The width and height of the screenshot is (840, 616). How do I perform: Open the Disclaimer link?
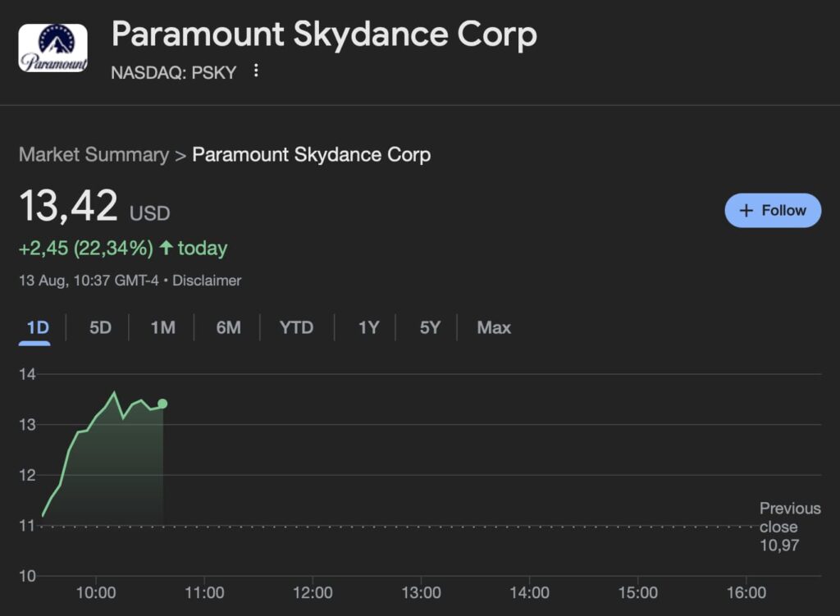pyautogui.click(x=207, y=281)
